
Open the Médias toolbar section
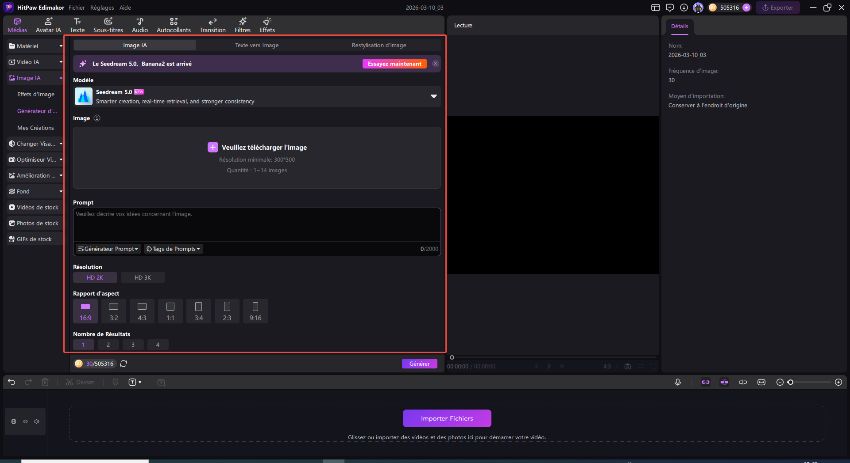pyautogui.click(x=17, y=25)
